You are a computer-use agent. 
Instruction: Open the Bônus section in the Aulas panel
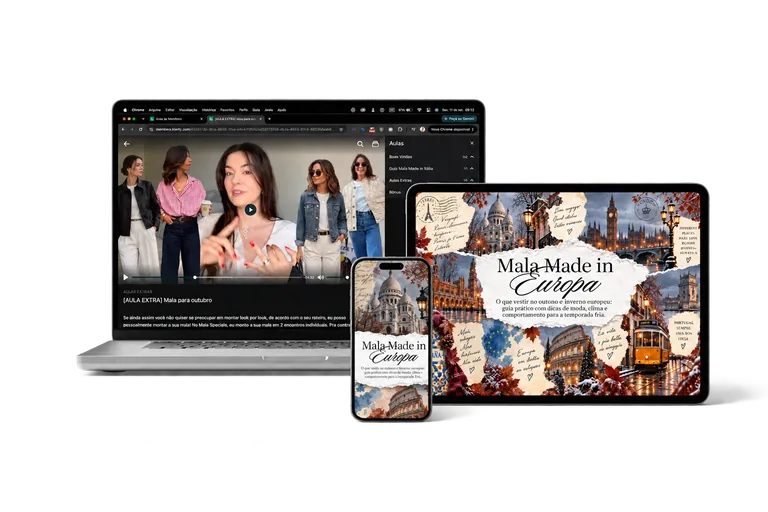pos(396,192)
